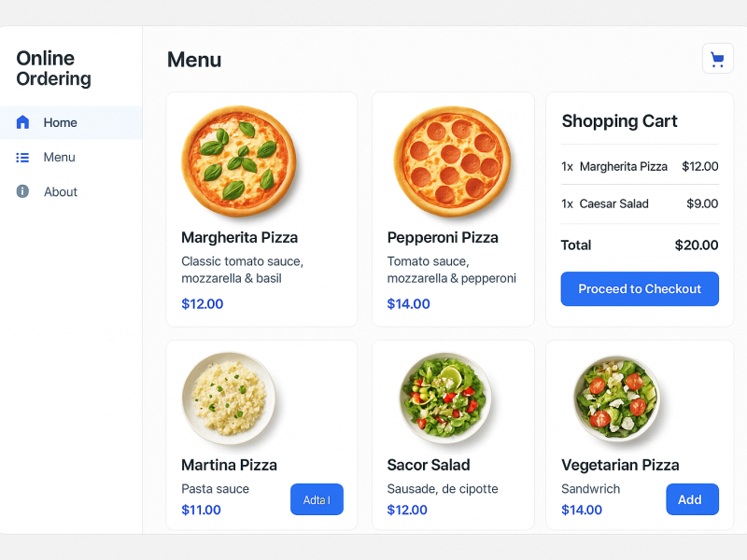Viewport: 747px width, 560px height.
Task: Select Caesar Salad row in cart
Action: coord(640,203)
